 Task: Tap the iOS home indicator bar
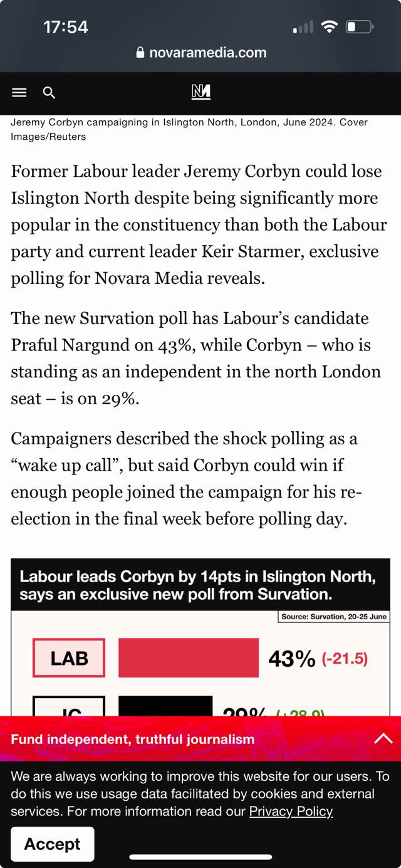[200, 857]
